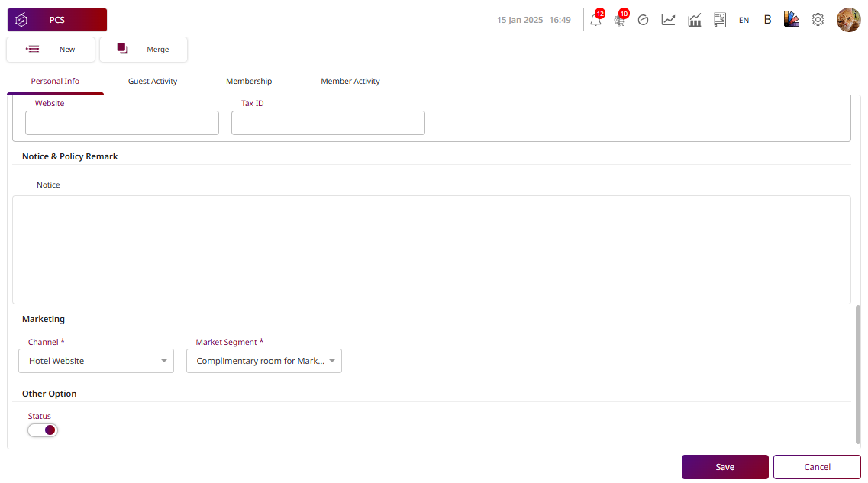Click the Save button
The width and height of the screenshot is (868, 483).
pos(724,467)
